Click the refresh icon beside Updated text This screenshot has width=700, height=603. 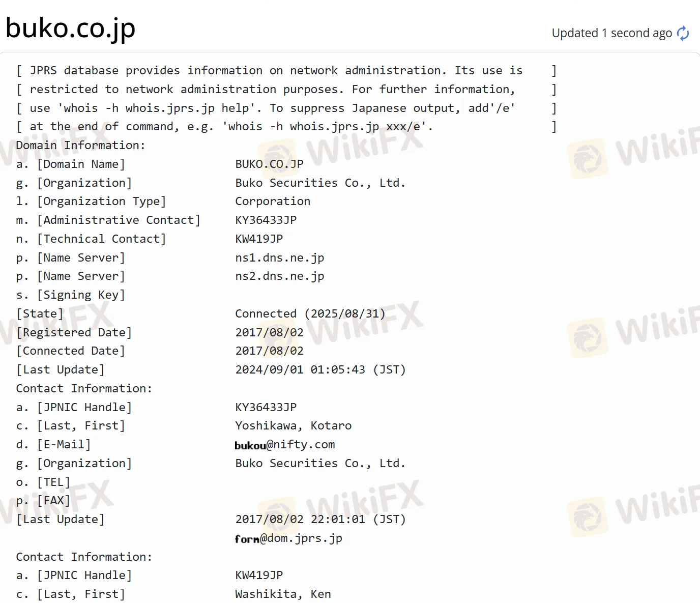click(683, 33)
